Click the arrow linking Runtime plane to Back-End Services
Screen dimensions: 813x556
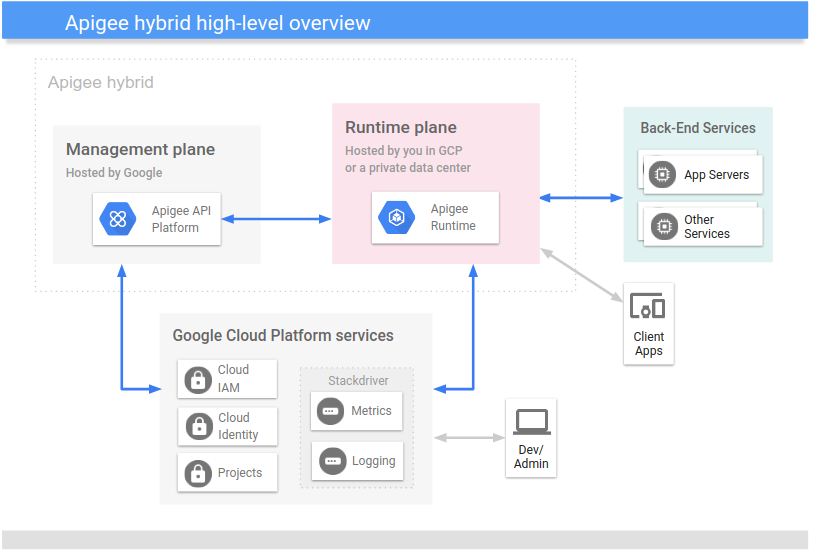coord(581,198)
